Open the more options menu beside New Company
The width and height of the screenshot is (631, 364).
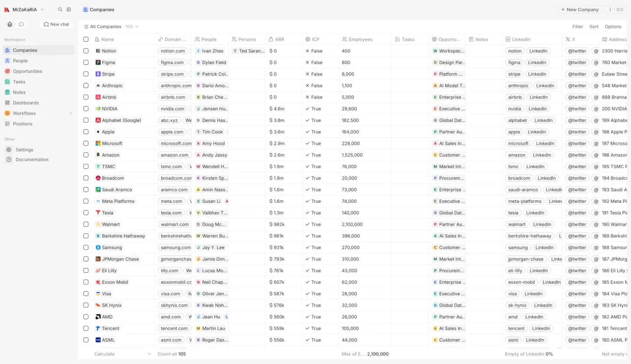(615, 10)
